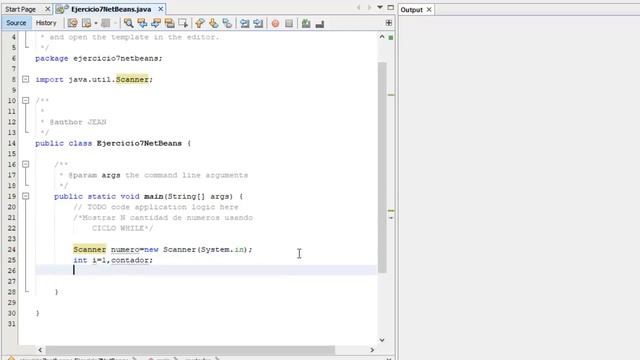Collapse the main method fold at line 19

25,196
